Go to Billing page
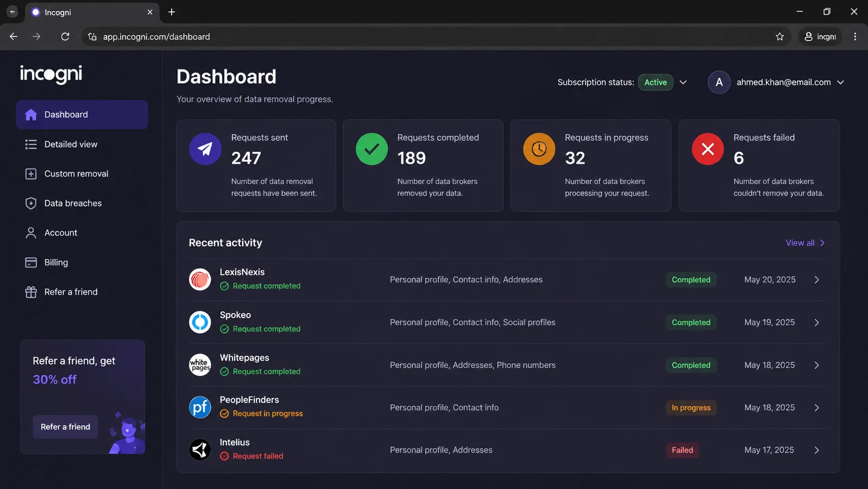Viewport: 868px width, 489px height. [x=82, y=262]
